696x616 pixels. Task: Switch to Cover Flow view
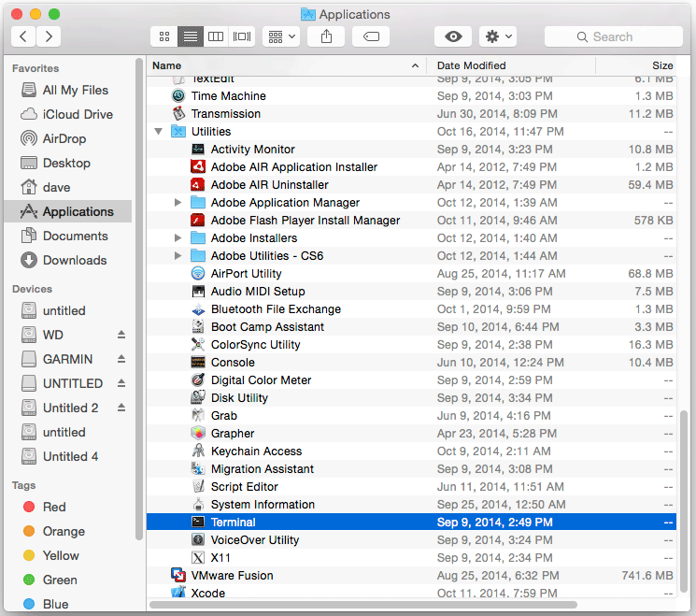pos(242,36)
